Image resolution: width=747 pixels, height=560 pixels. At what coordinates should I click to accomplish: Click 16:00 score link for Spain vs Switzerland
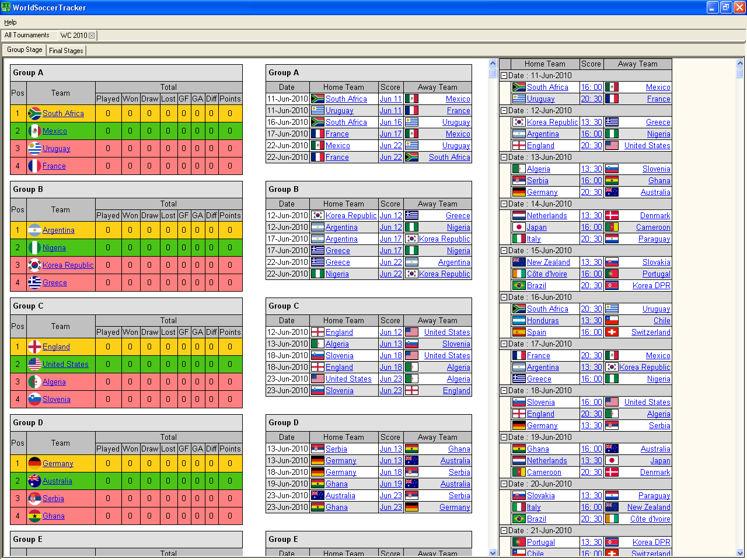pyautogui.click(x=591, y=332)
